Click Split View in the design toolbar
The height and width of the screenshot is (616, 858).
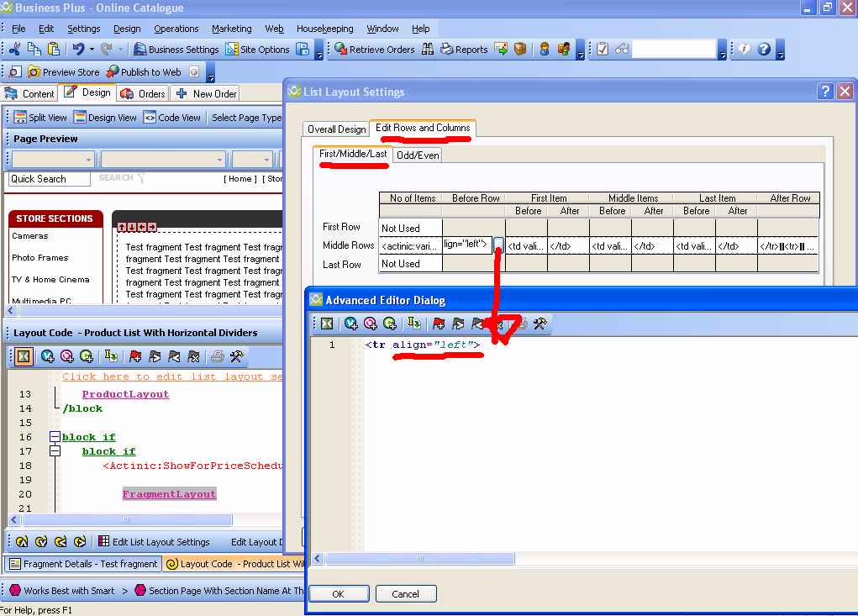[39, 118]
